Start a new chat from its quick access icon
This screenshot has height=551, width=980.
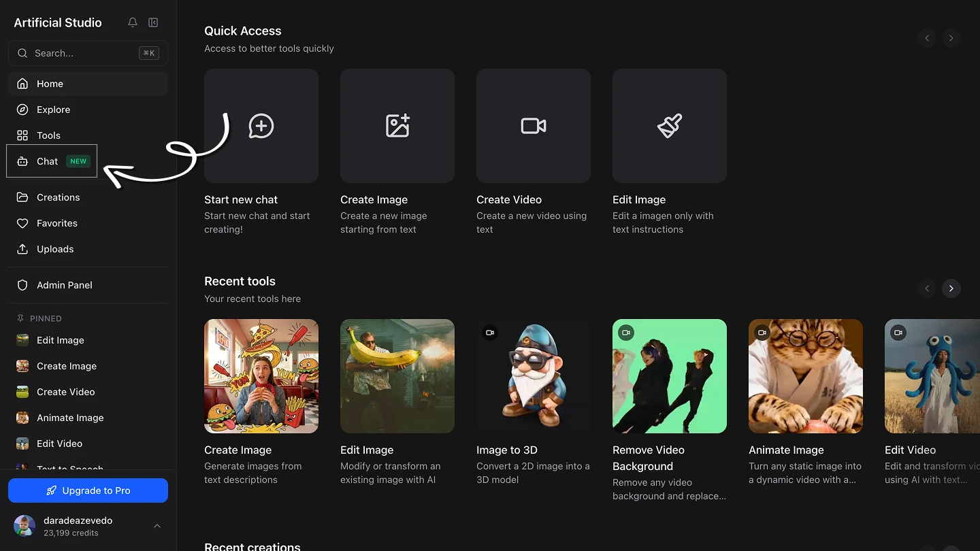pyautogui.click(x=261, y=126)
